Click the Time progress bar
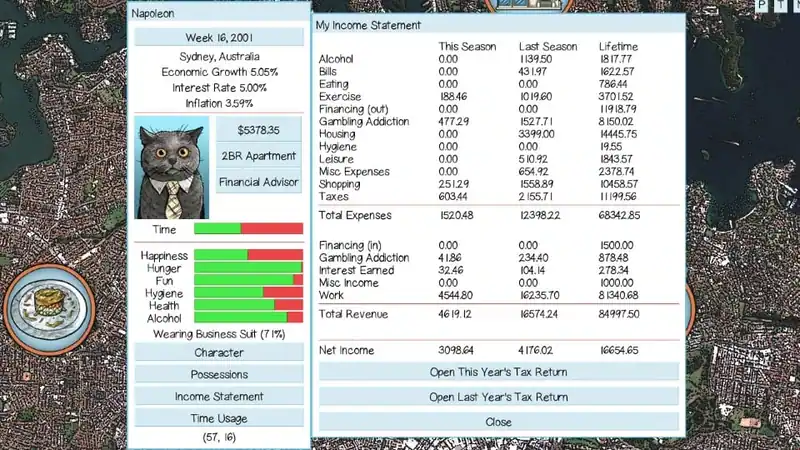 click(248, 229)
